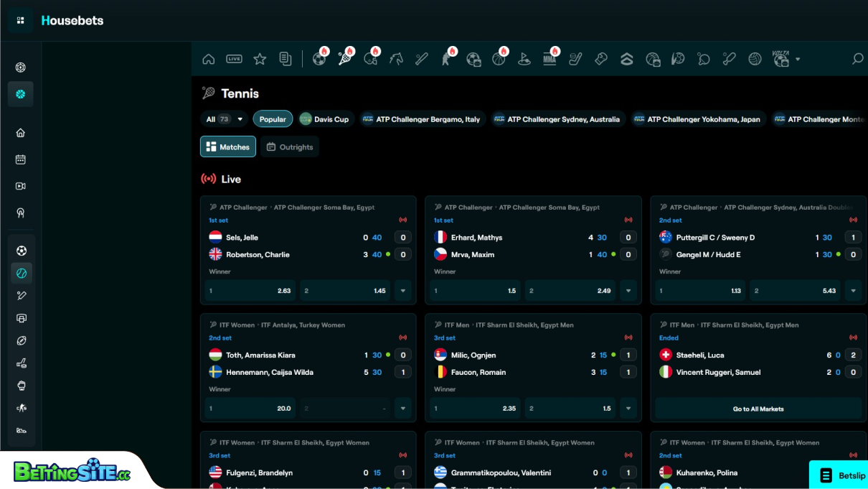Open the All tournaments dropdown
Viewport: 868px width, 489px height.
224,118
